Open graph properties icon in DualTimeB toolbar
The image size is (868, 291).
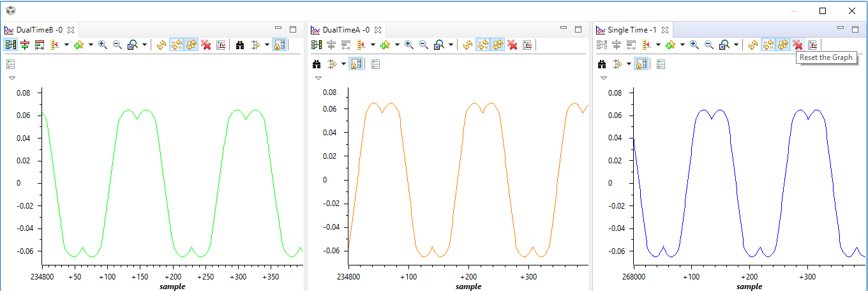pyautogui.click(x=221, y=45)
